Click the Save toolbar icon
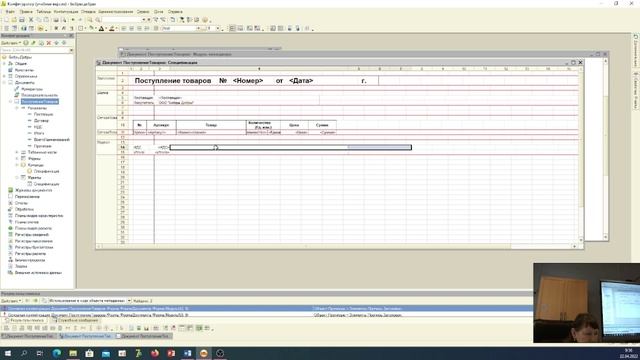 [22, 20]
